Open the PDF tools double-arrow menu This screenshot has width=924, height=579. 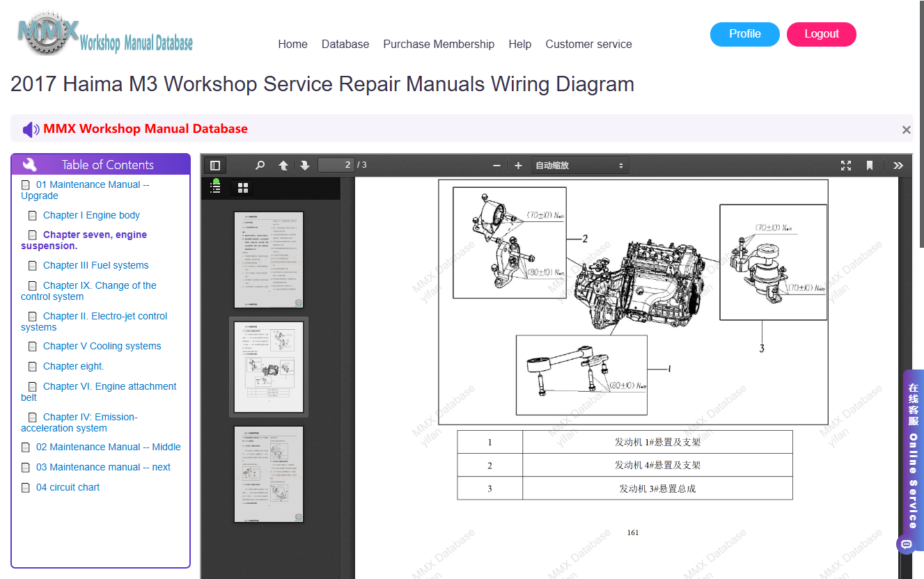pyautogui.click(x=898, y=165)
